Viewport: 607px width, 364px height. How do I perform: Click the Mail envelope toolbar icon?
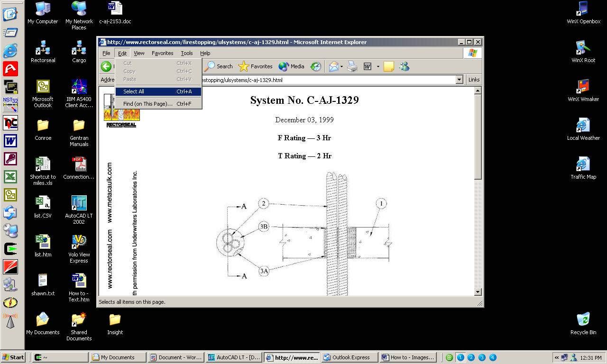(334, 66)
